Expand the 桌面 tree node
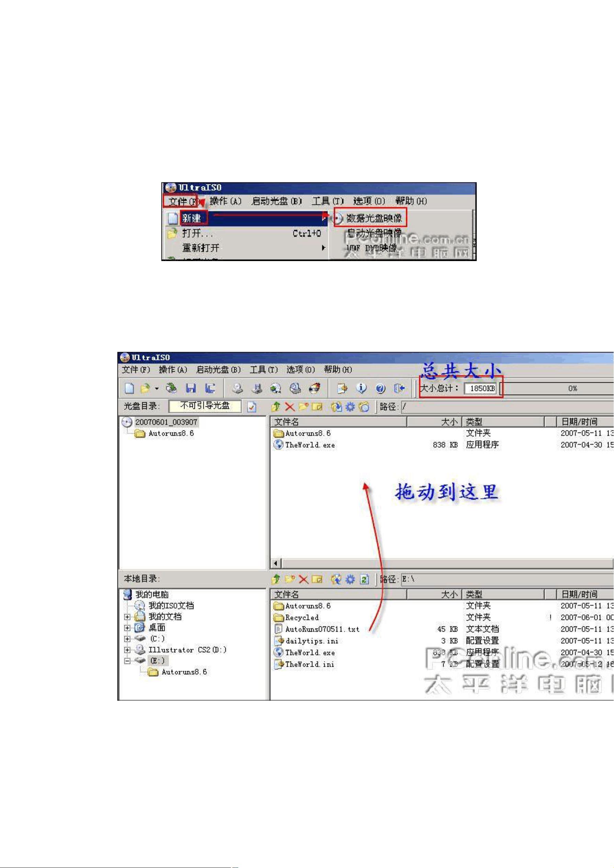This screenshot has width=614, height=868. (x=127, y=628)
